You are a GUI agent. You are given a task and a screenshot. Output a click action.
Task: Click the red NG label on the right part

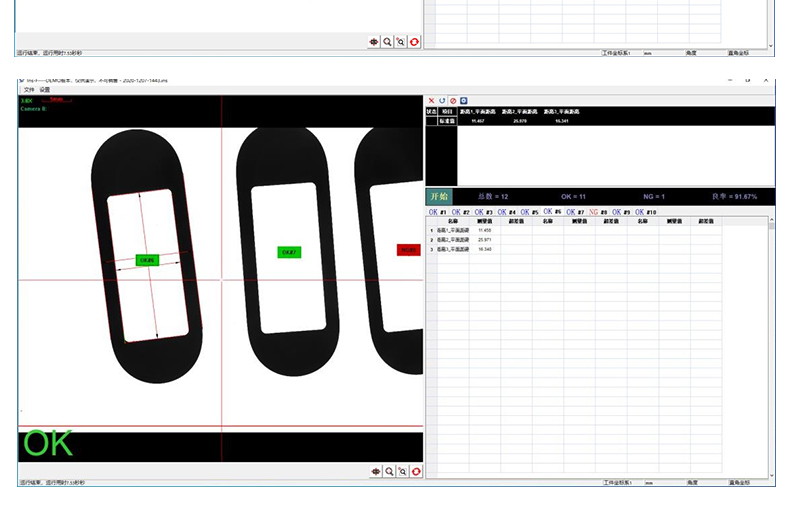pyautogui.click(x=408, y=250)
